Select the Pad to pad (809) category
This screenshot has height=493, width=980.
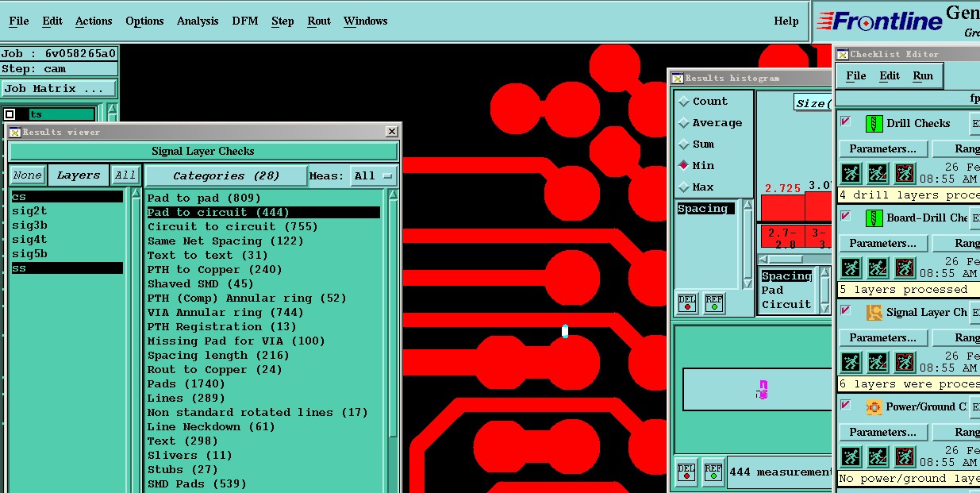(x=204, y=198)
